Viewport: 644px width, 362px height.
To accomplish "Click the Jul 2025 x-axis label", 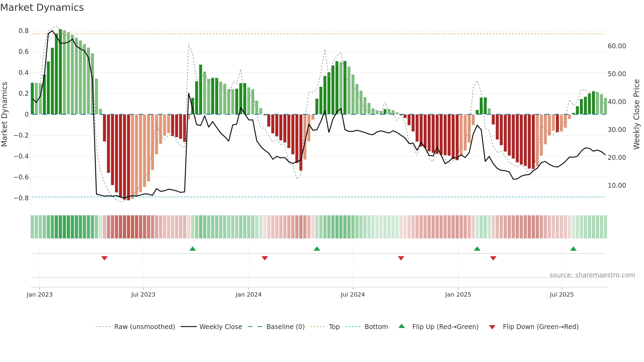I will click(562, 294).
